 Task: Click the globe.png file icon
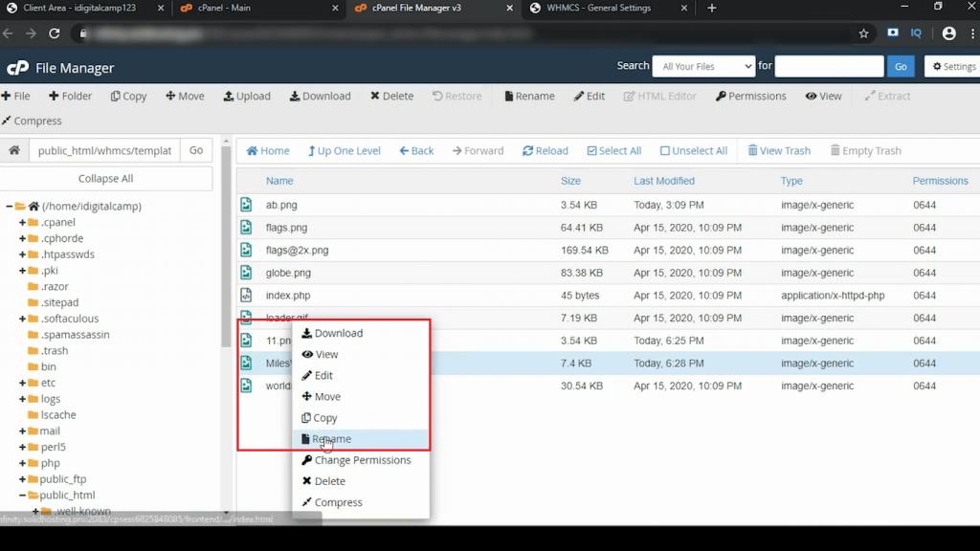[247, 273]
